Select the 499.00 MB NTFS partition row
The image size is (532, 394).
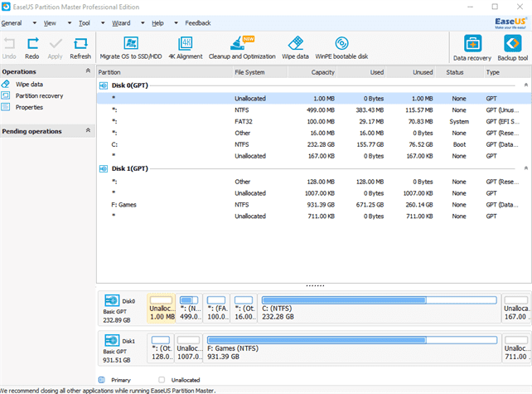pos(314,110)
